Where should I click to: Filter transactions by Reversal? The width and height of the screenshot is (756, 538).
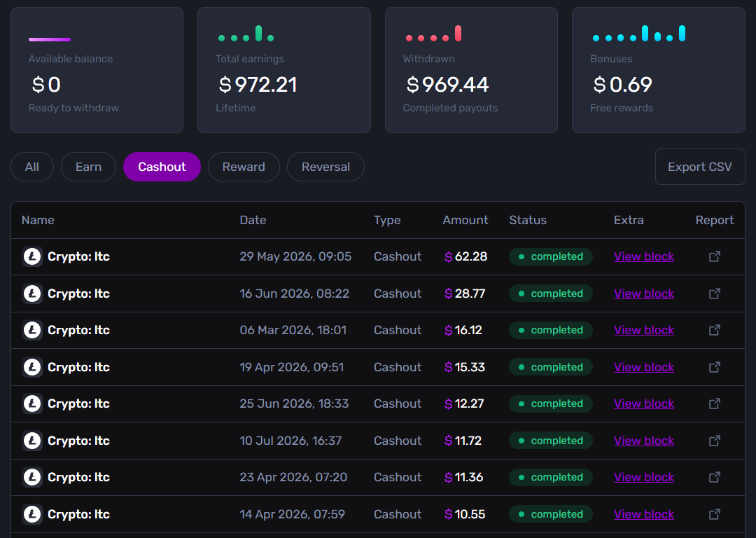click(325, 167)
